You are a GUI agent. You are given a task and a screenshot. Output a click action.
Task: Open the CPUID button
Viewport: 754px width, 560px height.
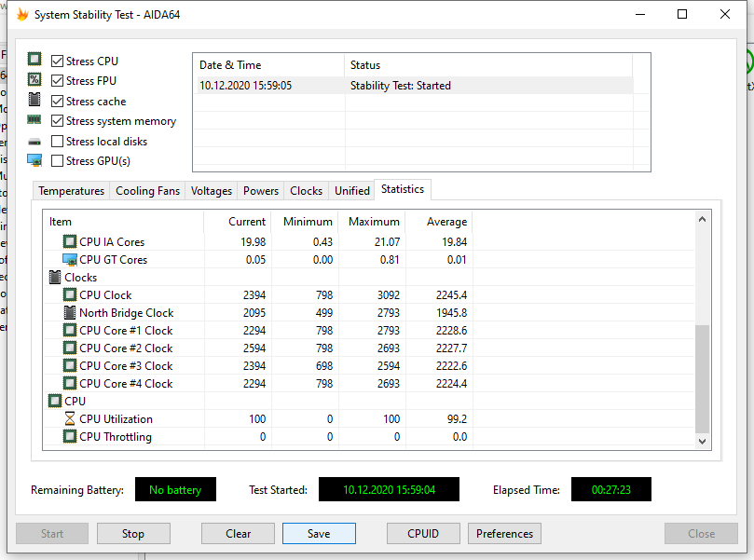coord(423,534)
